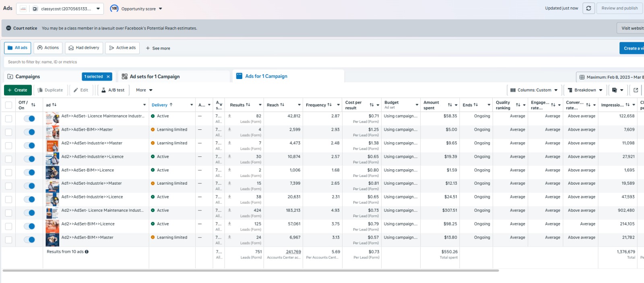644x283 pixels.
Task: Tick the select-all checkbox in the table header
Action: click(8, 105)
